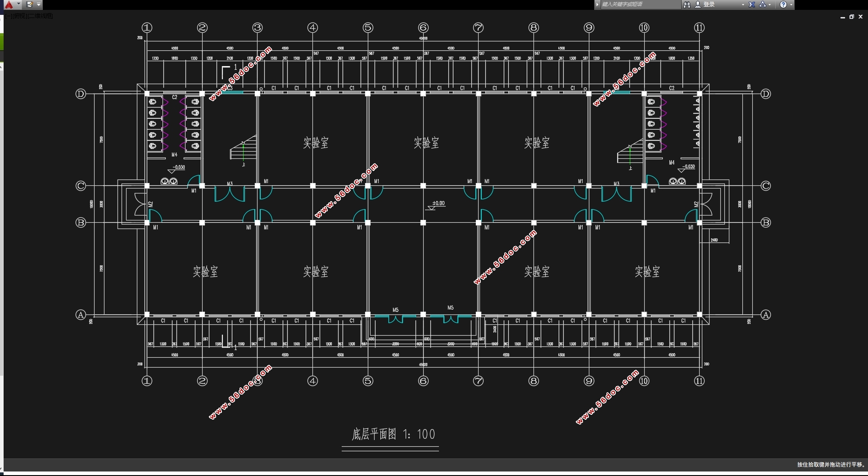Click the Autodesk 360 triangle icon
This screenshot has width=868, height=476.
(x=763, y=4)
